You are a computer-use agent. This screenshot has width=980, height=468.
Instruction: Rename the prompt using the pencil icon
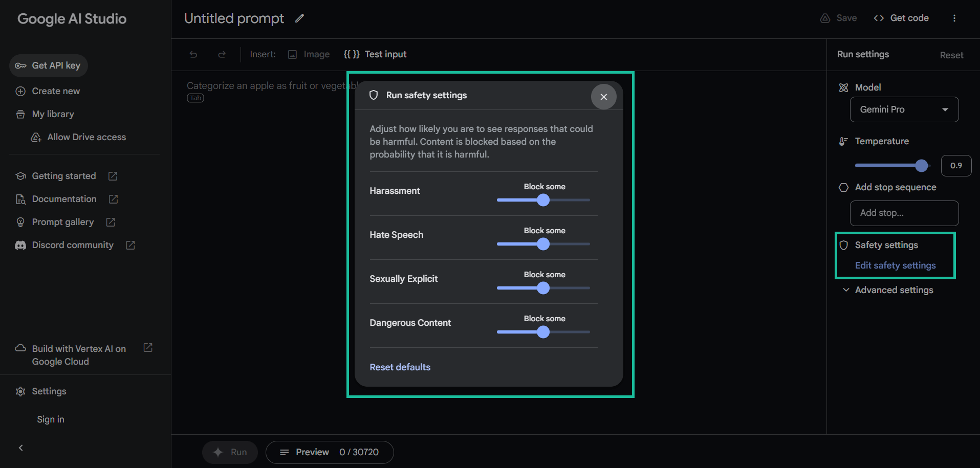point(299,18)
